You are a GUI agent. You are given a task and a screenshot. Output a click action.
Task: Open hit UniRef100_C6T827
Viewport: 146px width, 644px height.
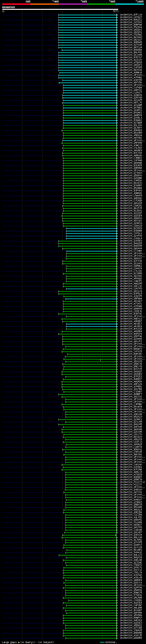(131, 17)
